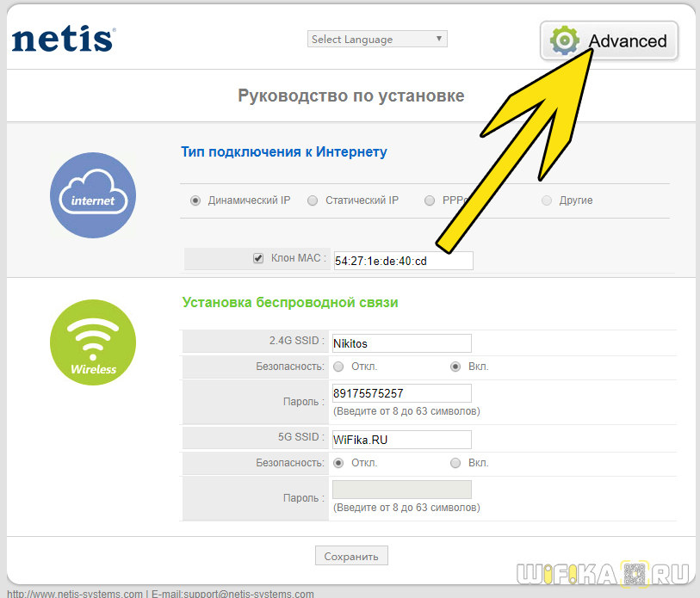This screenshot has height=598, width=700.
Task: Select Откл. for 5G security
Action: click(338, 463)
